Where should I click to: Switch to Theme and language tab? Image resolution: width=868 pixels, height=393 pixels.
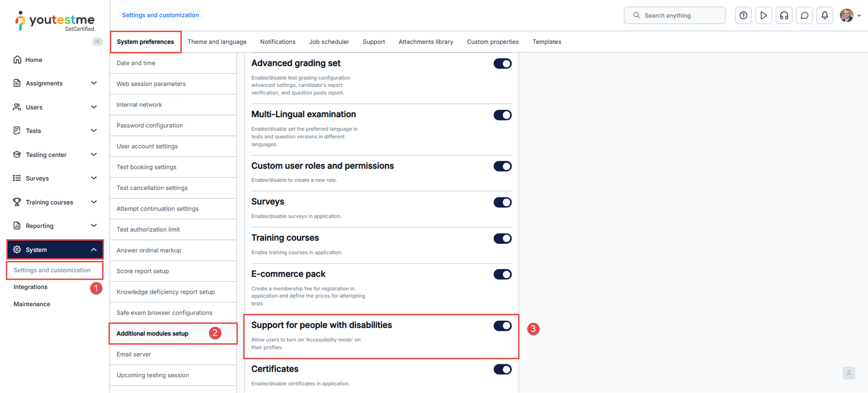217,42
